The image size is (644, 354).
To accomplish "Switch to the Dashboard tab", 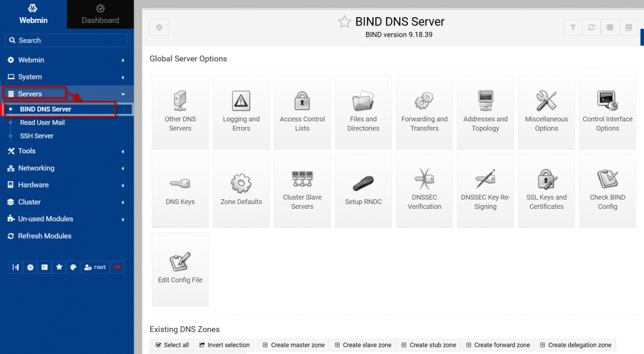I will (x=100, y=15).
